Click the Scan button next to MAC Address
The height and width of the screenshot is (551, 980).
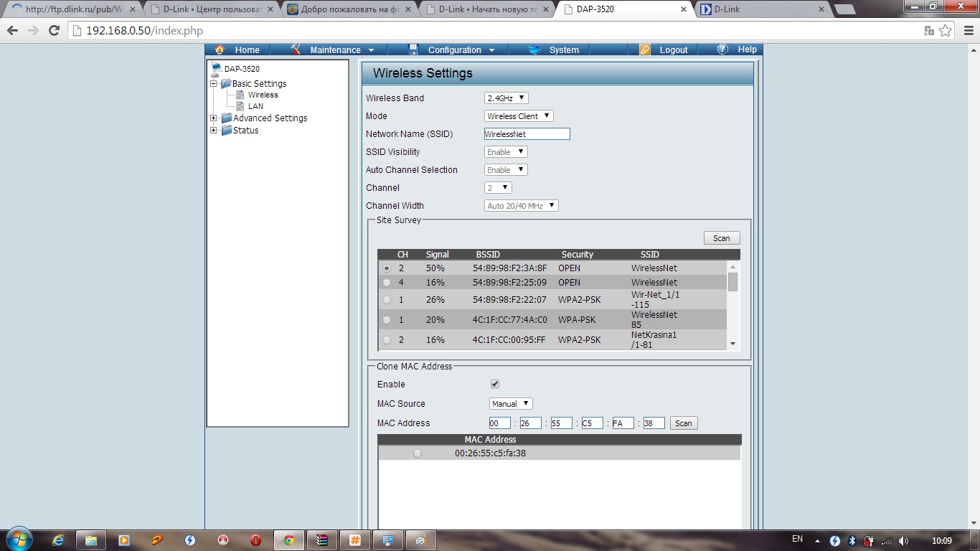[x=683, y=423]
